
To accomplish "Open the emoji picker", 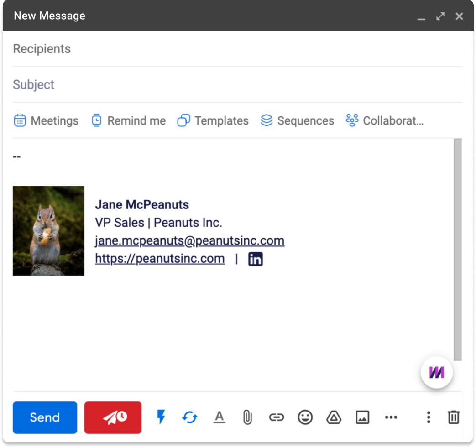I will [x=305, y=417].
